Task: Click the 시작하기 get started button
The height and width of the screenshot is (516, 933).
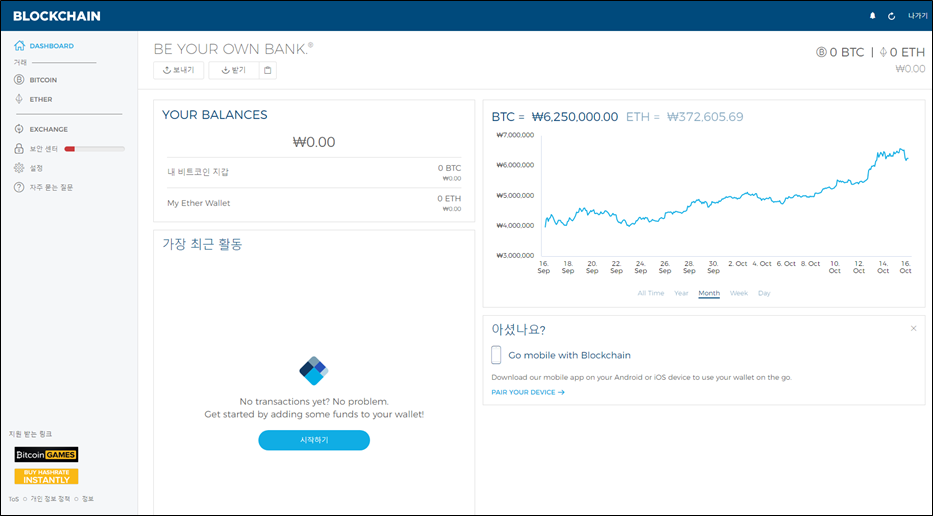Action: (314, 440)
